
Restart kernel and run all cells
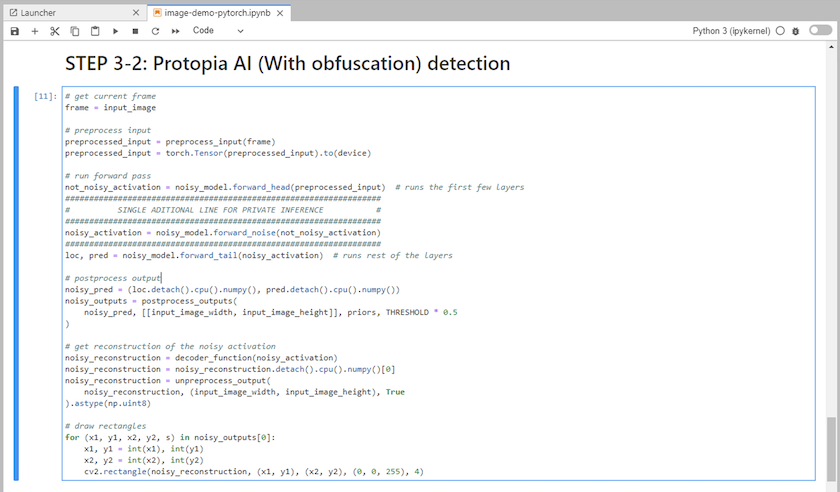[x=176, y=31]
